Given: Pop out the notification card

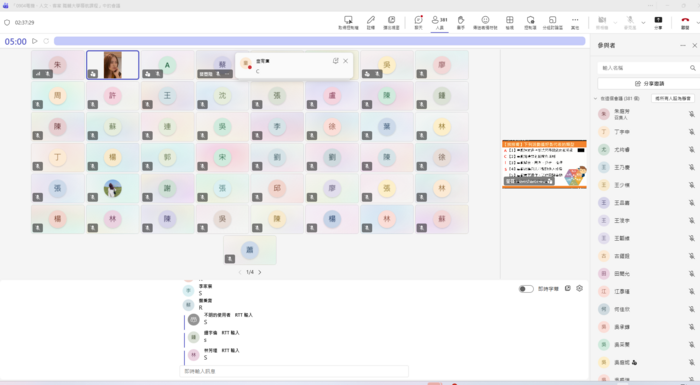Looking at the screenshot, I should pyautogui.click(x=335, y=61).
